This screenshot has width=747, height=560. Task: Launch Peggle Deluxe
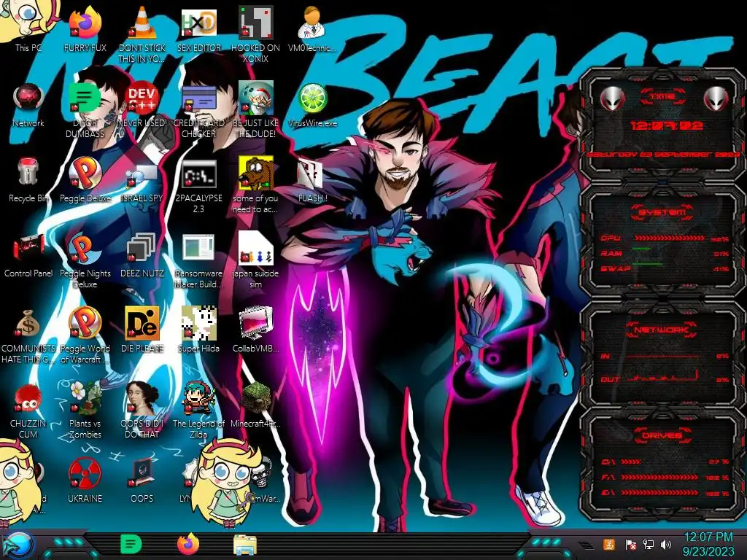coord(85,180)
